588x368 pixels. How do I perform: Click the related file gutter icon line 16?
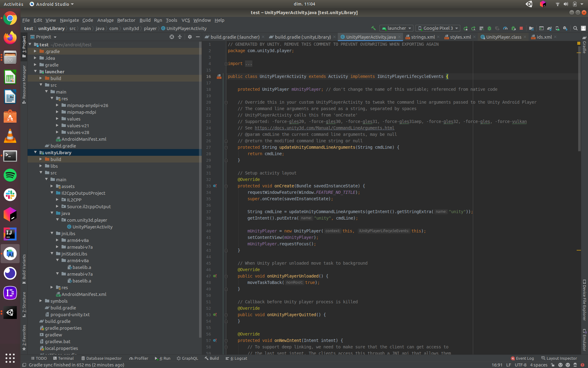(x=219, y=77)
